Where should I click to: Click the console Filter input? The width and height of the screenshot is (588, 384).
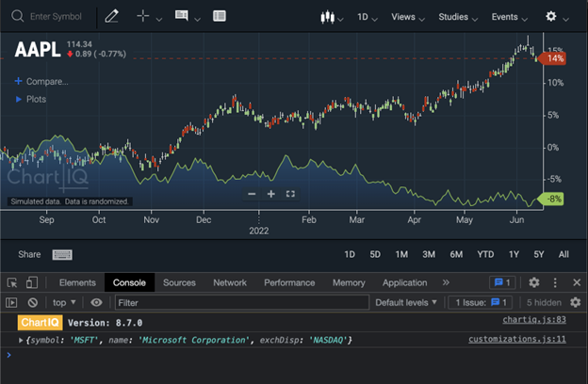tap(242, 302)
